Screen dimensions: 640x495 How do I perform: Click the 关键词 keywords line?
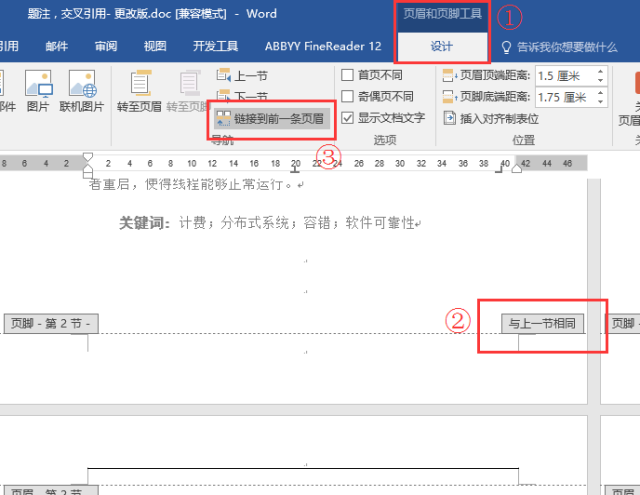pos(270,223)
